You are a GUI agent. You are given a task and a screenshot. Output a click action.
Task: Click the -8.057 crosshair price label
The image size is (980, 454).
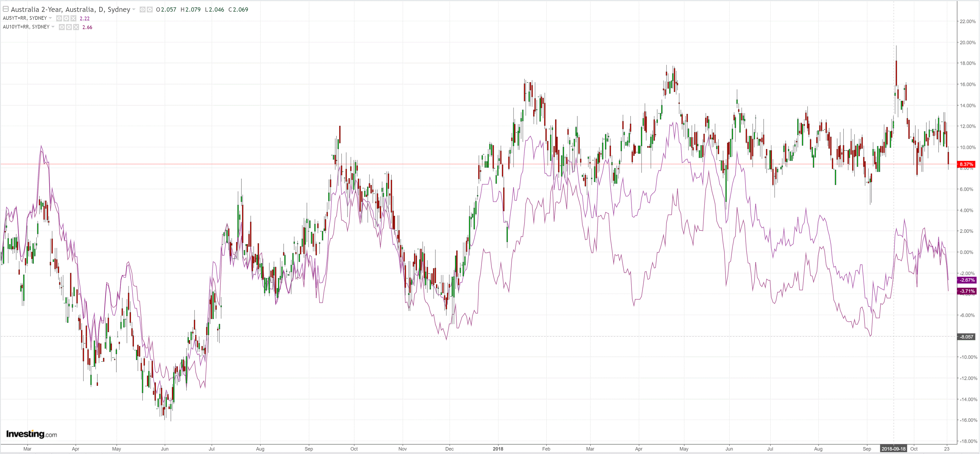click(966, 337)
